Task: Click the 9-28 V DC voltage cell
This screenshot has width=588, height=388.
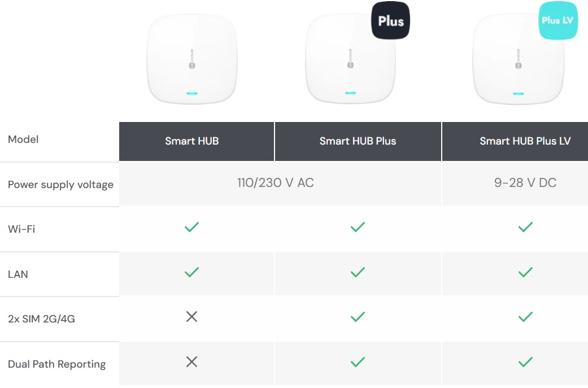Action: [x=525, y=183]
